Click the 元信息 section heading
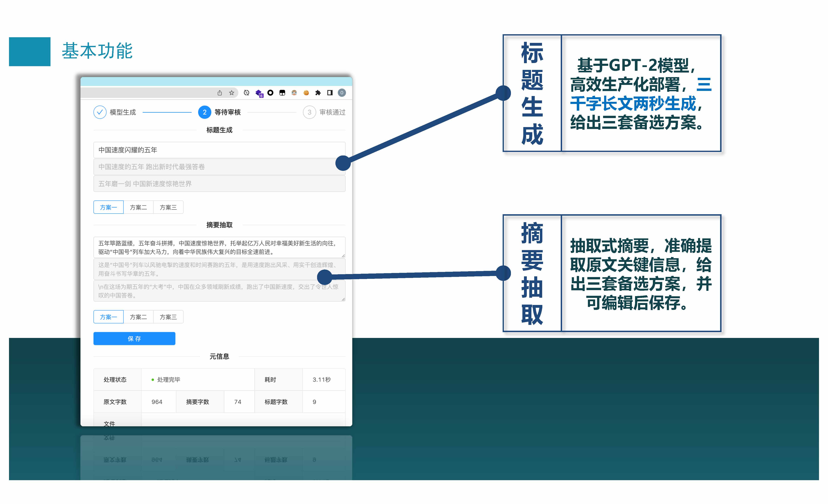 [x=219, y=356]
